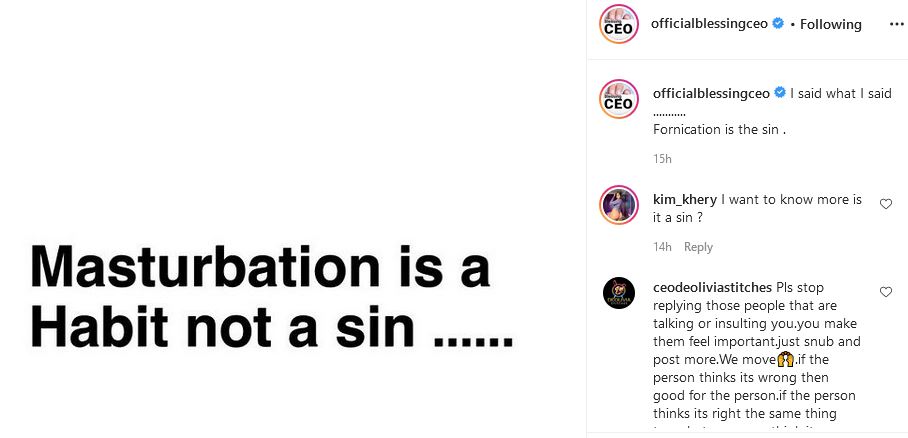Click the 15h caption timestamp

662,159
